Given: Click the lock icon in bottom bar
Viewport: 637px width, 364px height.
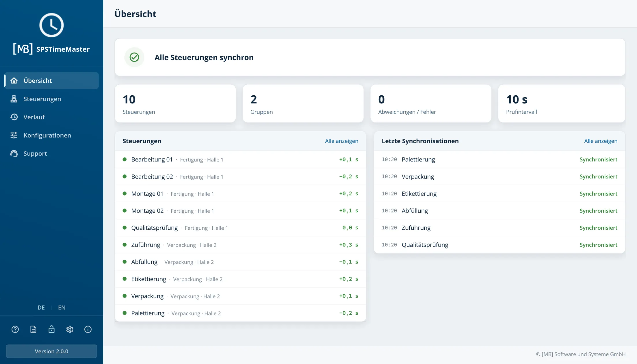Looking at the screenshot, I should pos(51,329).
